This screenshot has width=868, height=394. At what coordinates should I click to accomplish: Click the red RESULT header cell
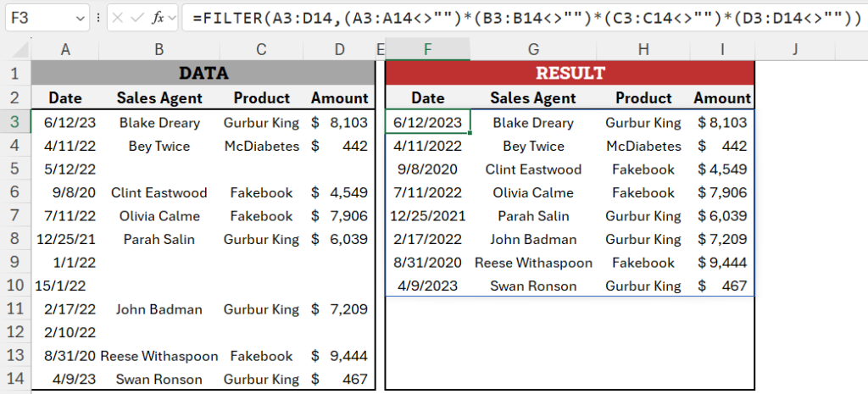click(x=570, y=73)
